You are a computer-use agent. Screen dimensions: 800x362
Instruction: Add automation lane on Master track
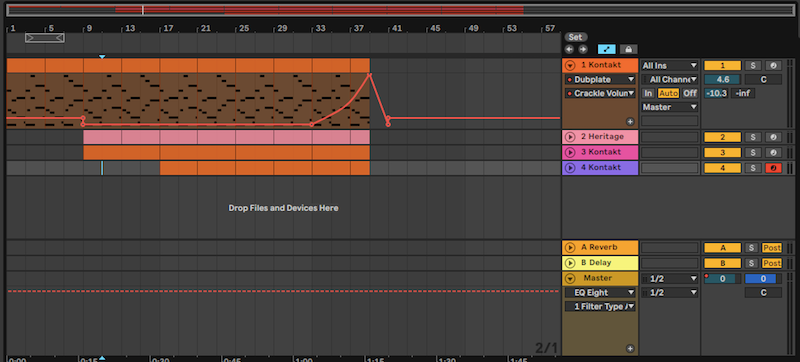tap(630, 349)
